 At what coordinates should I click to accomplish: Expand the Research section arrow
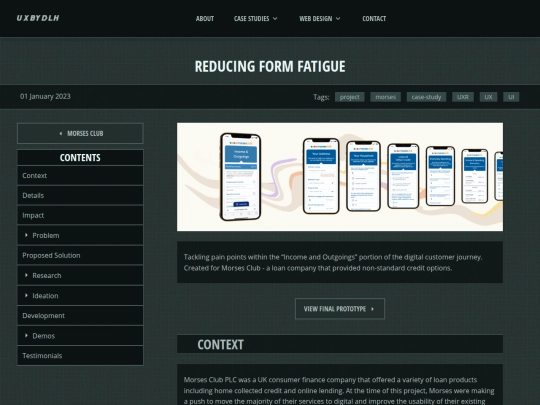[x=26, y=275]
